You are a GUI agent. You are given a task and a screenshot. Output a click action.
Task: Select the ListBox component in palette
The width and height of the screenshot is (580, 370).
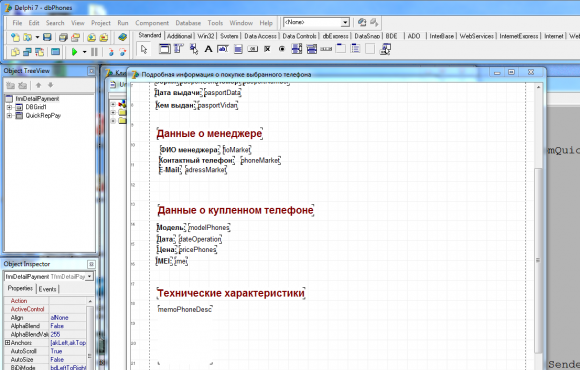[x=297, y=49]
